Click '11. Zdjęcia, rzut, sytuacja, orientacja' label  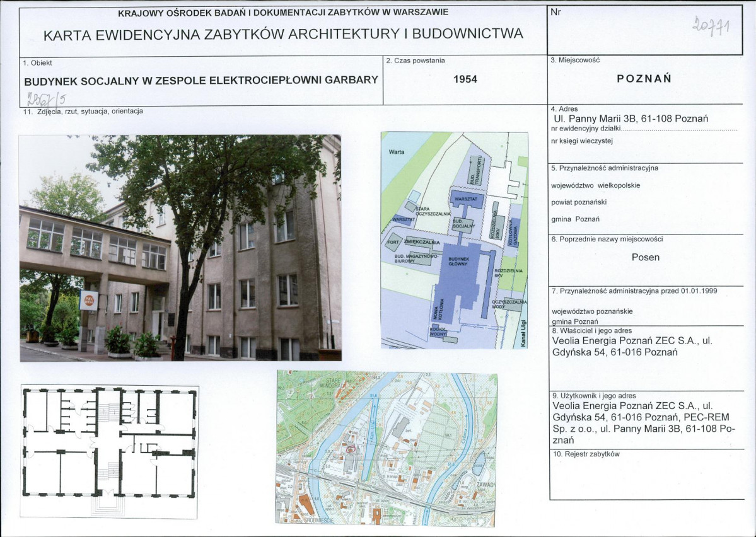83,112
